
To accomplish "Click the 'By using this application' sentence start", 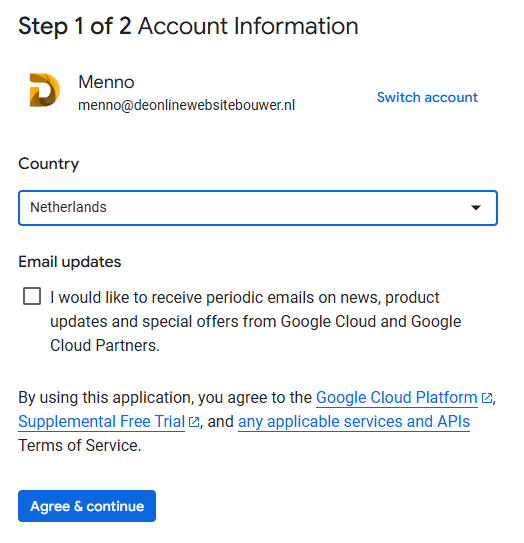I will (x=104, y=398).
